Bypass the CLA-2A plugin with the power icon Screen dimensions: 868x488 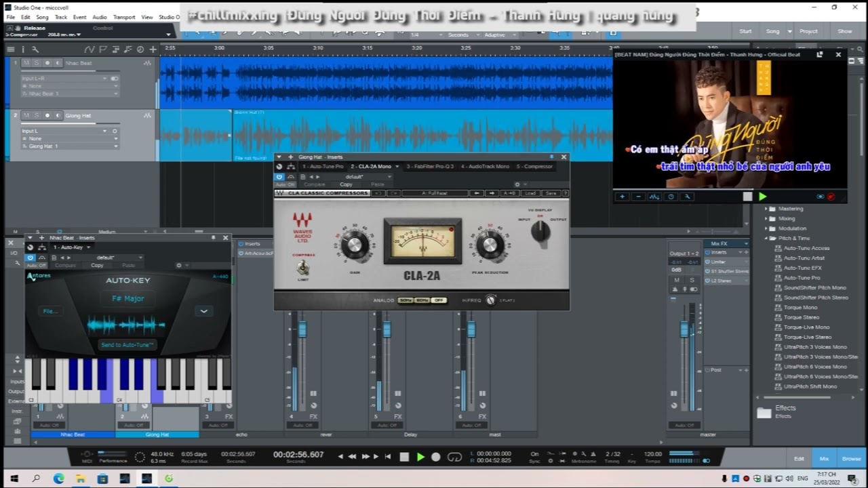point(279,177)
